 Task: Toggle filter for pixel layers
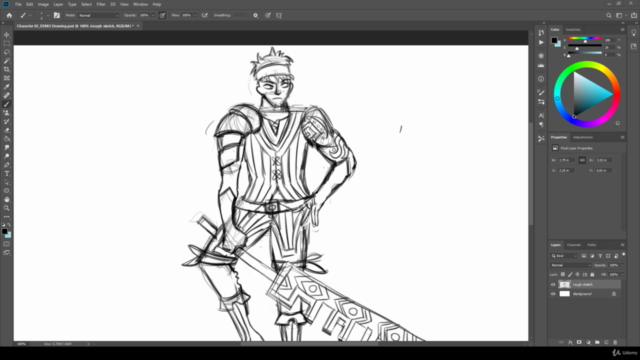point(584,256)
